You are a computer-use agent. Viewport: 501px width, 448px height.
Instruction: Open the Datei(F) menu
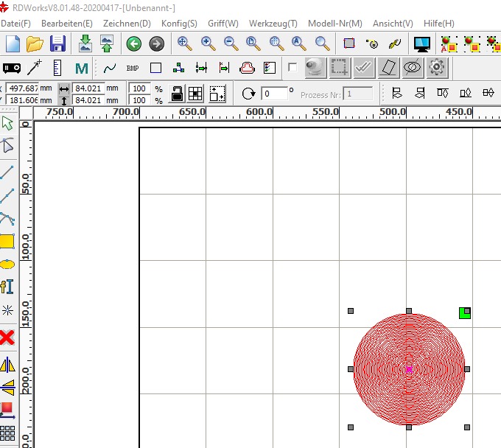click(16, 24)
